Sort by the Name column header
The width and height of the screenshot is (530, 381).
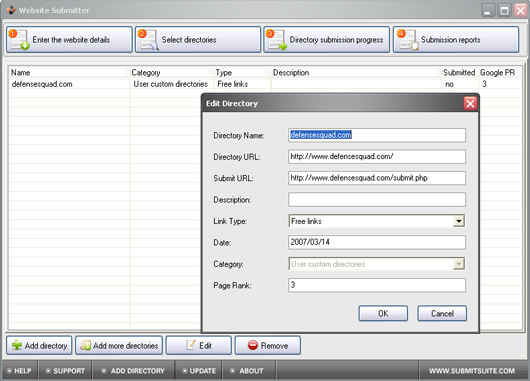click(69, 72)
